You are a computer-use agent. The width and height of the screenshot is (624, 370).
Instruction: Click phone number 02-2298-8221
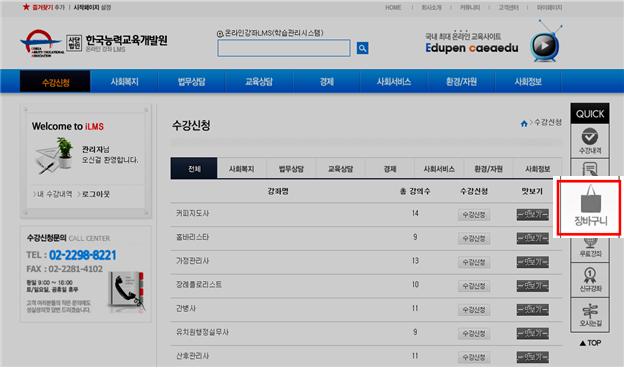pyautogui.click(x=82, y=255)
